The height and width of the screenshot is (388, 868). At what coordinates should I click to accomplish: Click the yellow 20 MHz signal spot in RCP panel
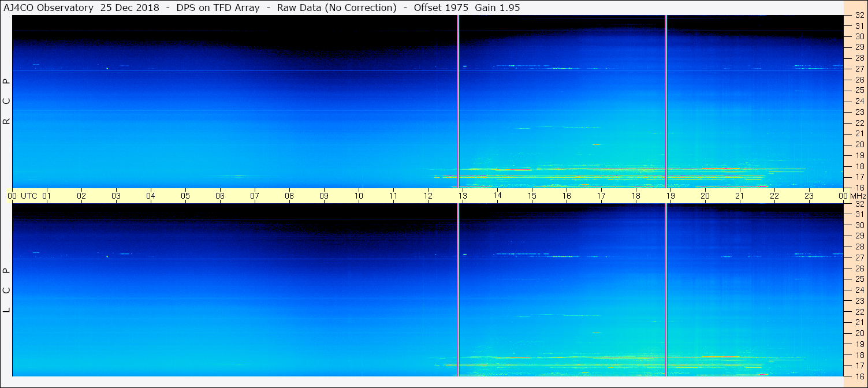tap(597, 144)
